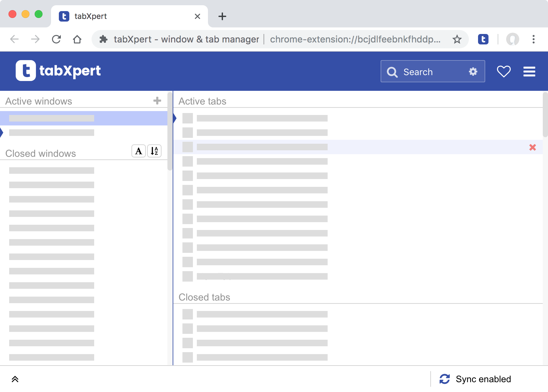This screenshot has width=548, height=392.
Task: Click the extension puzzle icon in address bar
Action: click(x=103, y=39)
